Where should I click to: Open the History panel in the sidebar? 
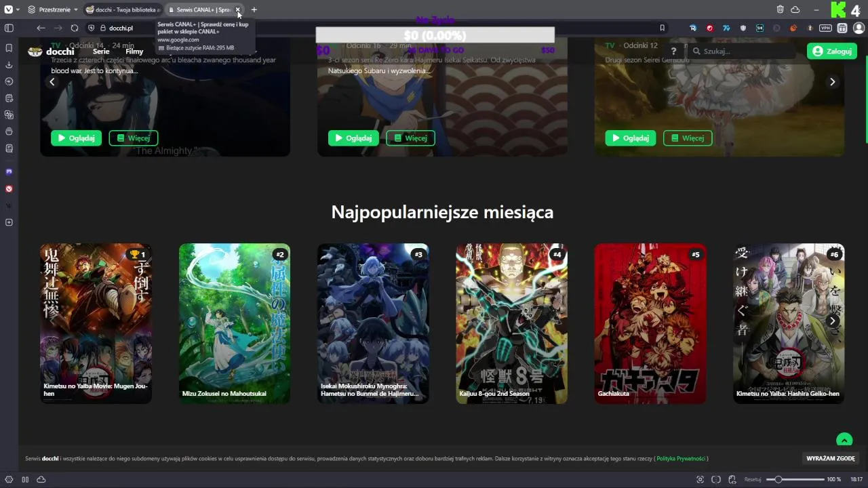(x=9, y=81)
